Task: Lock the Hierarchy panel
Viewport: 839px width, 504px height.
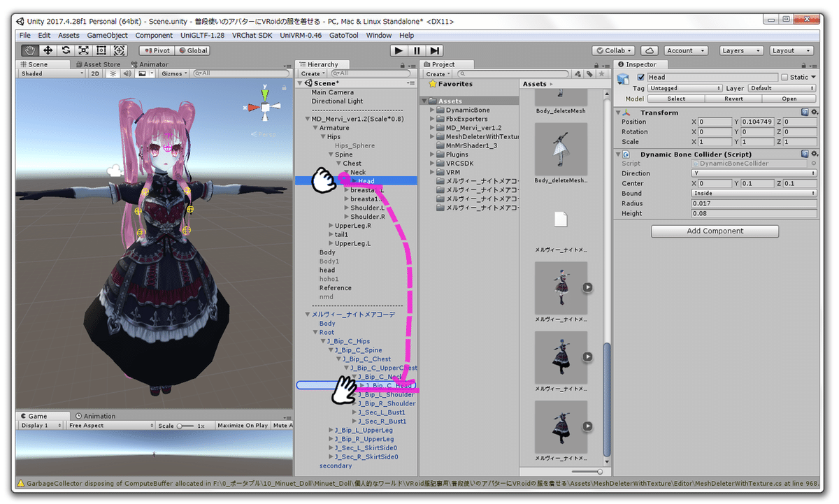Action: pos(403,64)
